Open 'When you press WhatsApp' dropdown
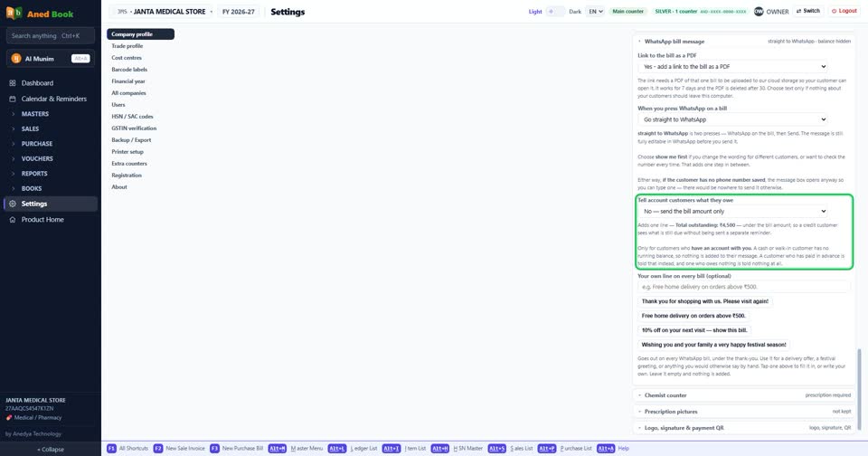The height and width of the screenshot is (456, 868). (x=734, y=119)
